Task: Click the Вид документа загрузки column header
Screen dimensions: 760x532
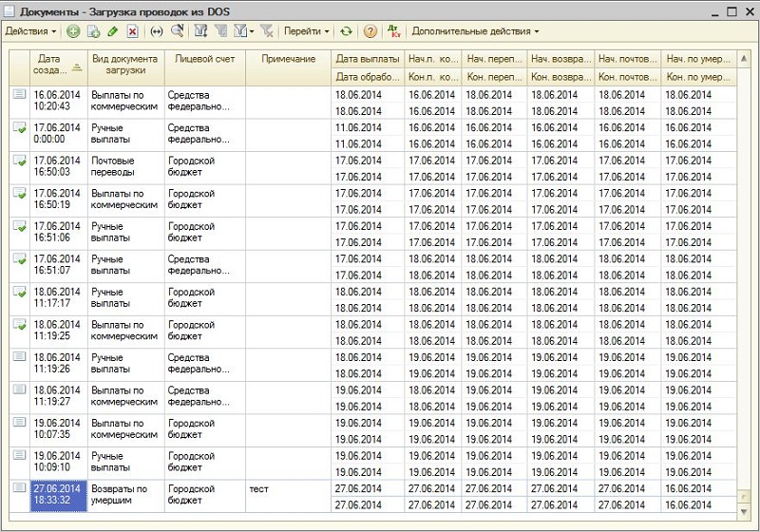Action: [x=125, y=65]
